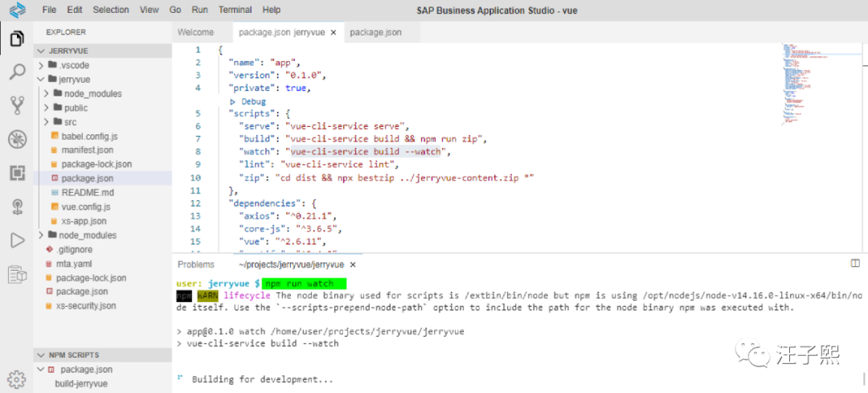Click the "vue-cli-service lint" value on line 9

(x=335, y=165)
